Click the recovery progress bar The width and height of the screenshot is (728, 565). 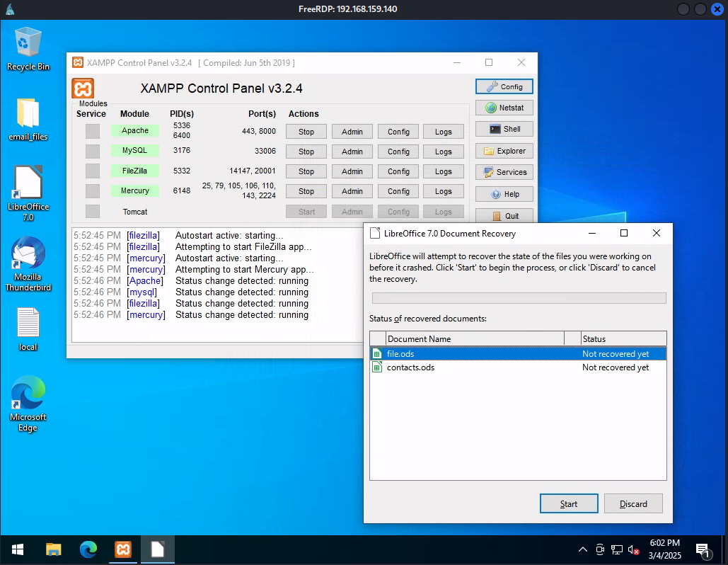tap(519, 298)
